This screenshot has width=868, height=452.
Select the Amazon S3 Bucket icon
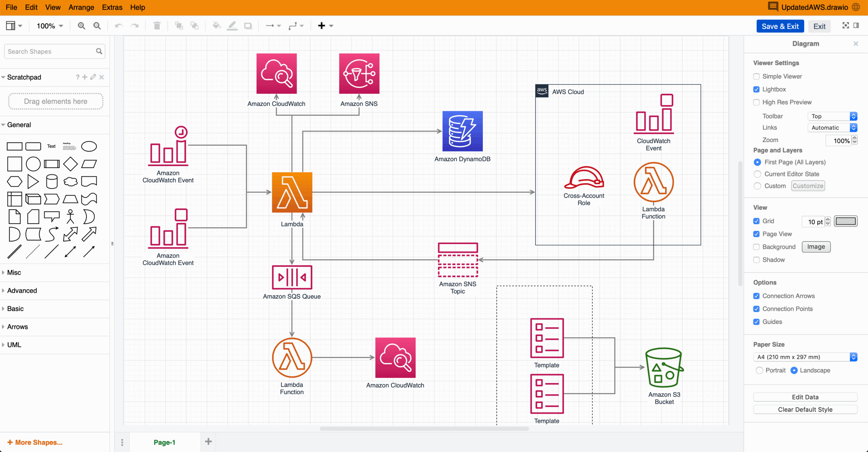coord(664,368)
